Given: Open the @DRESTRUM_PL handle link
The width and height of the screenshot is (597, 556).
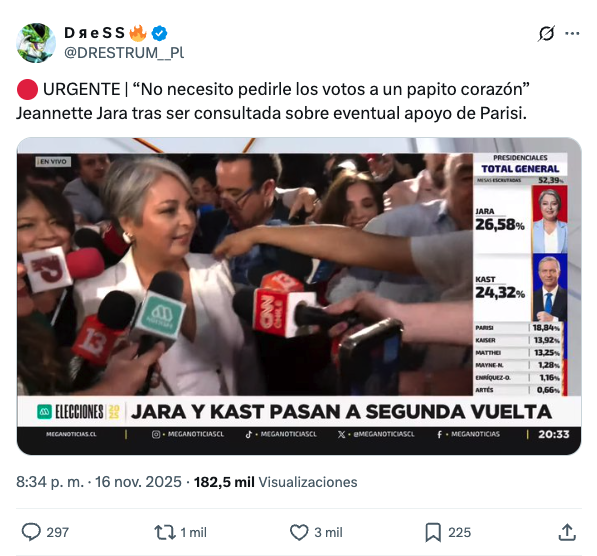Looking at the screenshot, I should point(124,53).
